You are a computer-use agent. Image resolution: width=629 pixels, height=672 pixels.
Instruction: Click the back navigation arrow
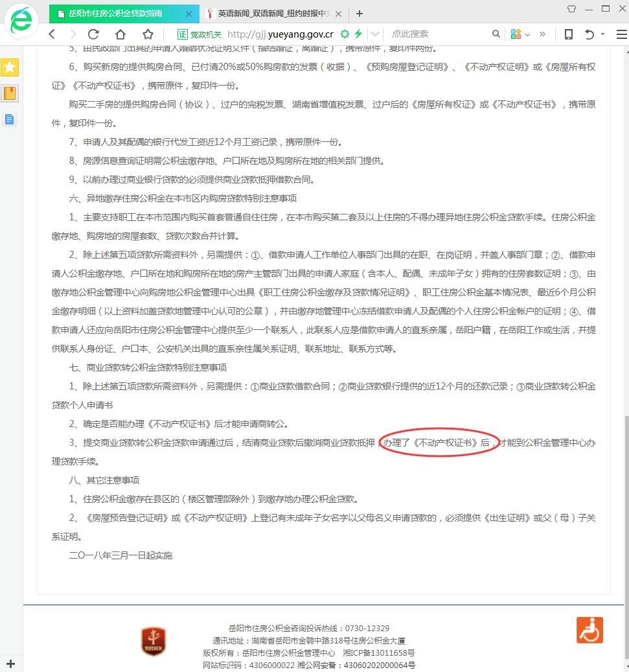pyautogui.click(x=52, y=34)
